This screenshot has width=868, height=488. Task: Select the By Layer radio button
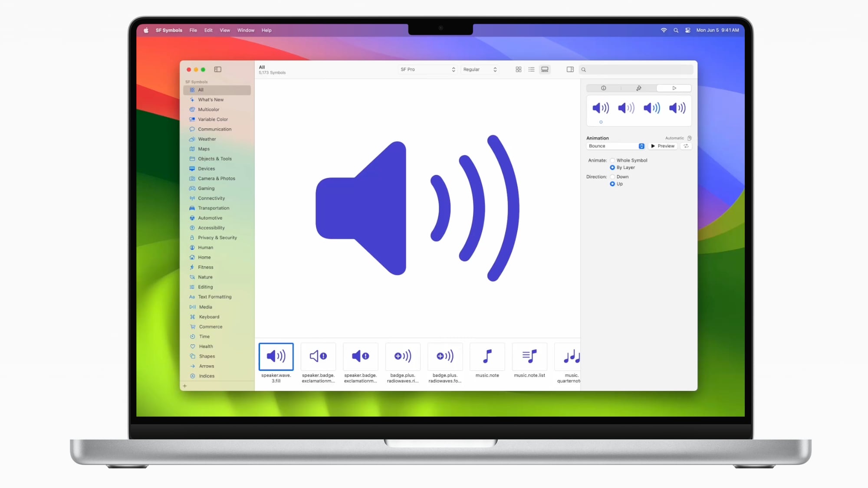612,167
